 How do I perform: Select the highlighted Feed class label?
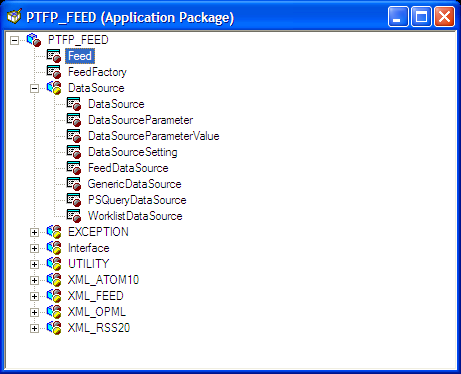tap(80, 56)
